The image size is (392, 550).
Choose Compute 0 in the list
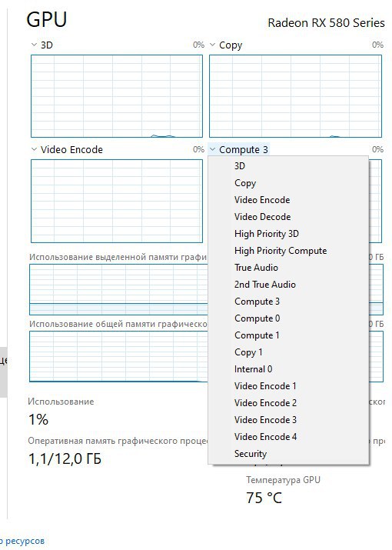click(288, 318)
